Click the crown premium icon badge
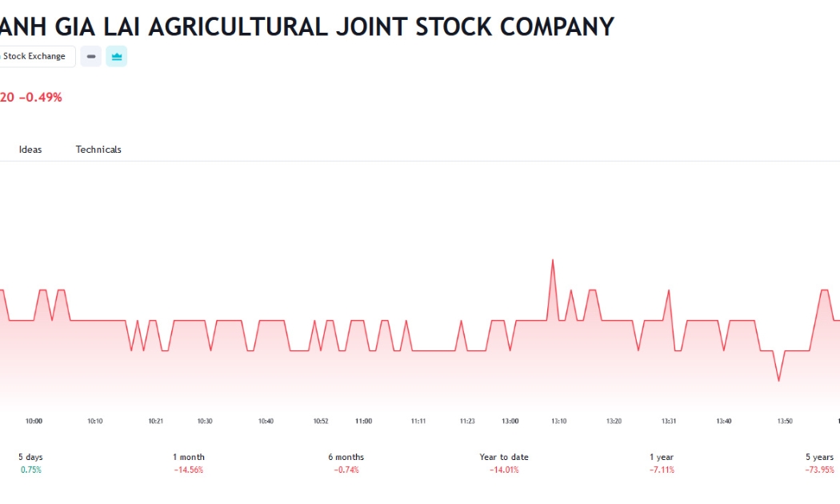Viewport: 840px width, 504px height. (x=116, y=56)
